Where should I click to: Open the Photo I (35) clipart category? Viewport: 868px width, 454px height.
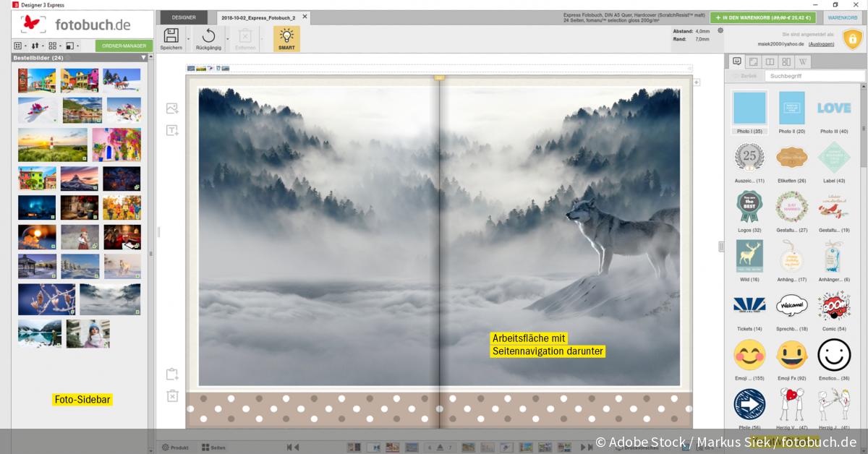pyautogui.click(x=749, y=113)
